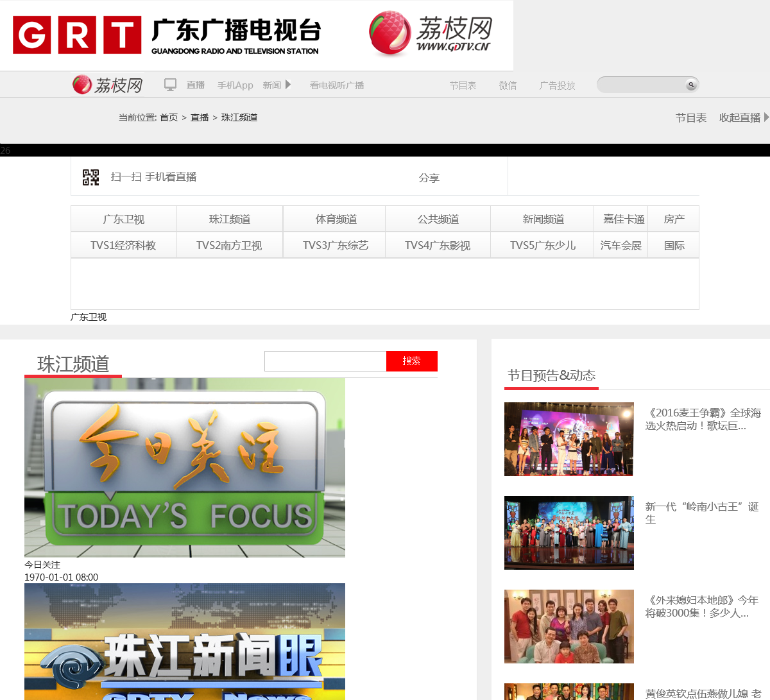770x700 pixels.
Task: Click the 珠江频道 section heading
Action: pyautogui.click(x=73, y=364)
